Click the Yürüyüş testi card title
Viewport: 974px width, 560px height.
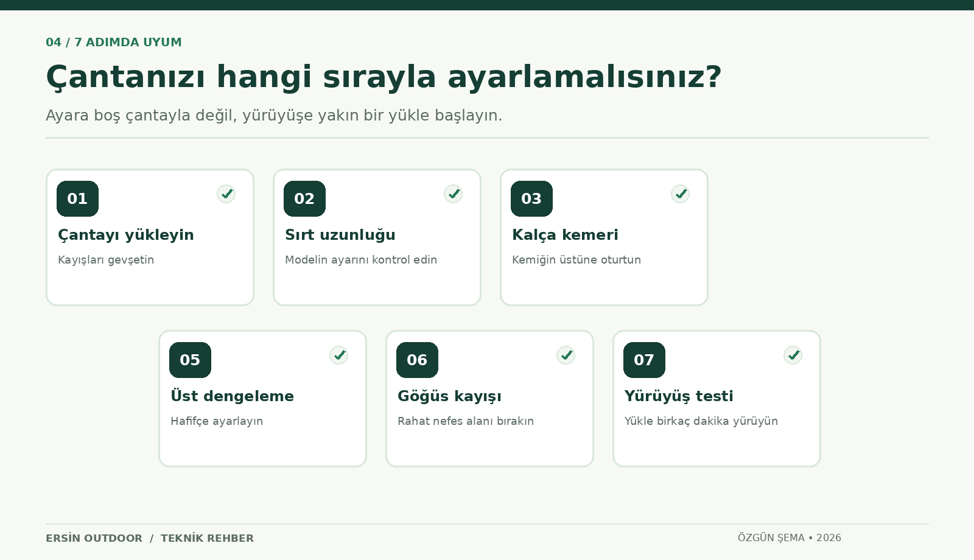click(679, 396)
